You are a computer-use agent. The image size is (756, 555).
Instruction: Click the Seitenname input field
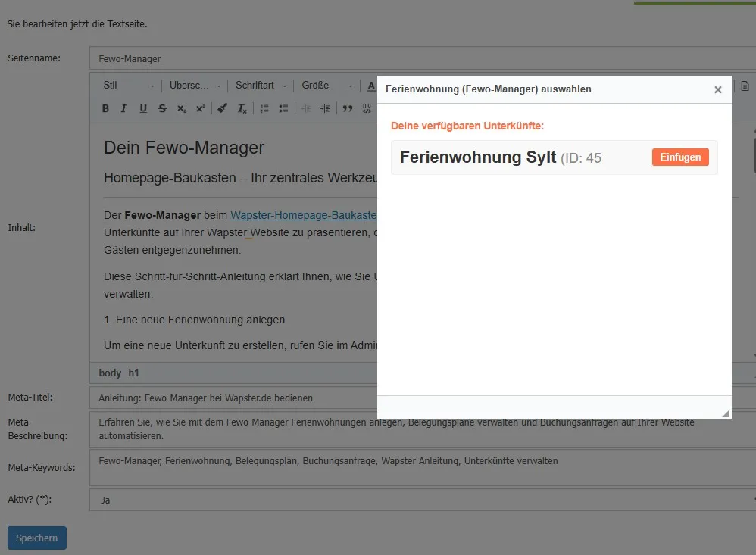point(423,58)
